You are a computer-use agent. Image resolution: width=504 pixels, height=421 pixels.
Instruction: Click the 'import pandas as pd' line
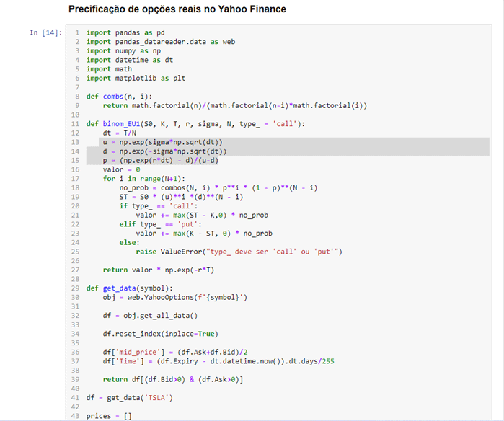(125, 32)
